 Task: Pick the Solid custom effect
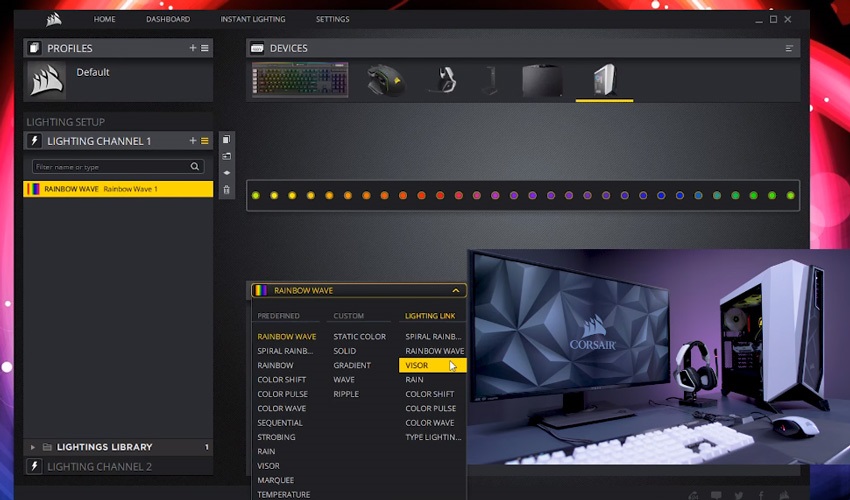pyautogui.click(x=345, y=351)
